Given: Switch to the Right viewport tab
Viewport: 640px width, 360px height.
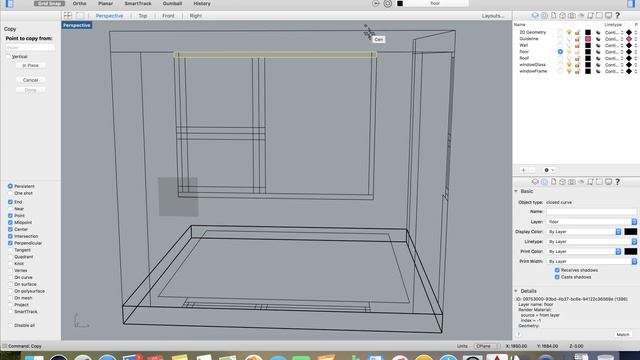Looking at the screenshot, I should click(x=196, y=16).
